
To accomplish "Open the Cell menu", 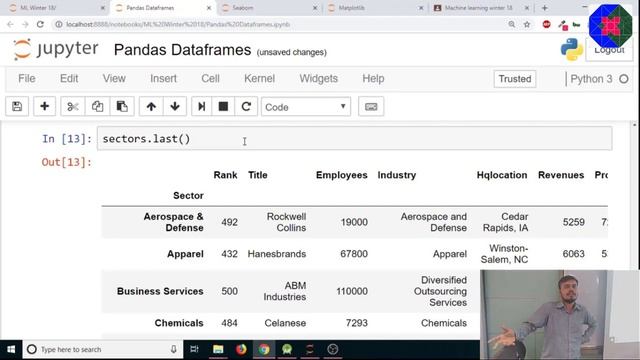I will (210, 78).
